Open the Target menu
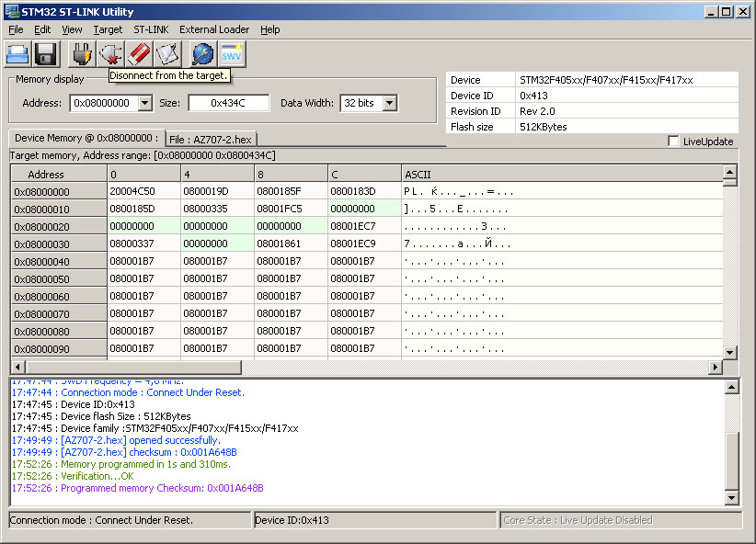The image size is (756, 544). pyautogui.click(x=108, y=29)
